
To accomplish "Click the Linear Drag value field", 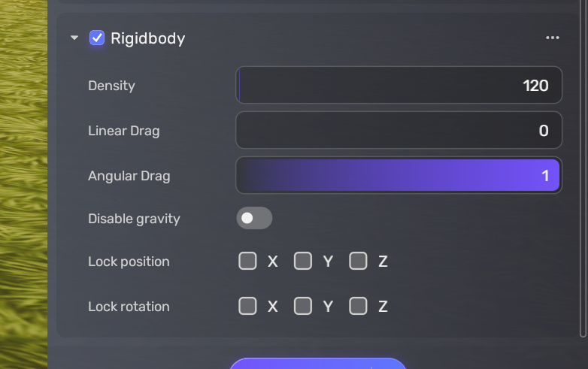I will (x=399, y=131).
